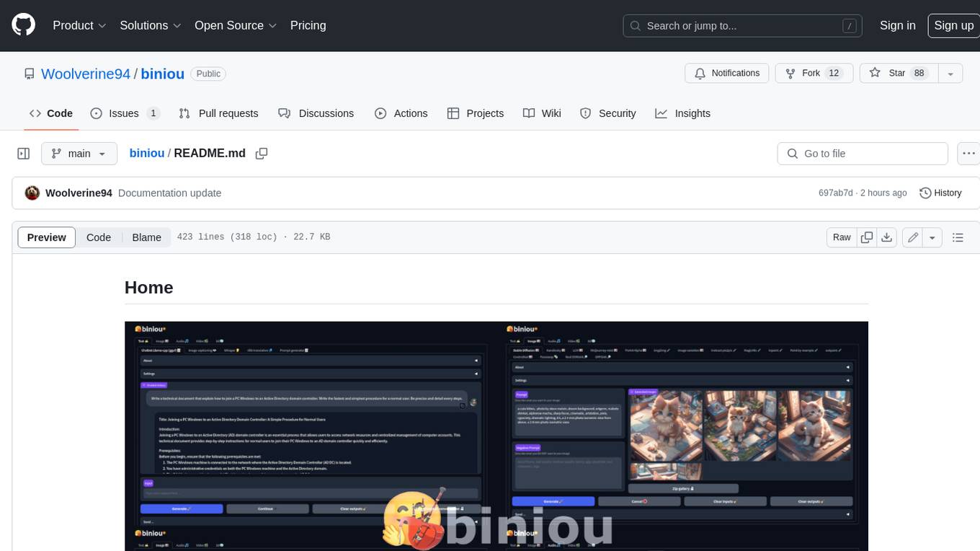Select the Preview view
The width and height of the screenshot is (980, 551).
click(47, 237)
